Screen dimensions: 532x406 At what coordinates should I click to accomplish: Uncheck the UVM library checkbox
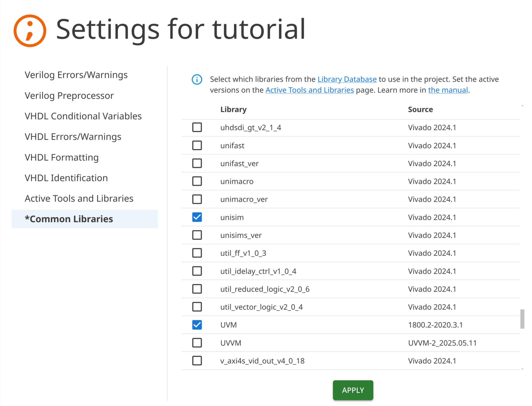(197, 325)
